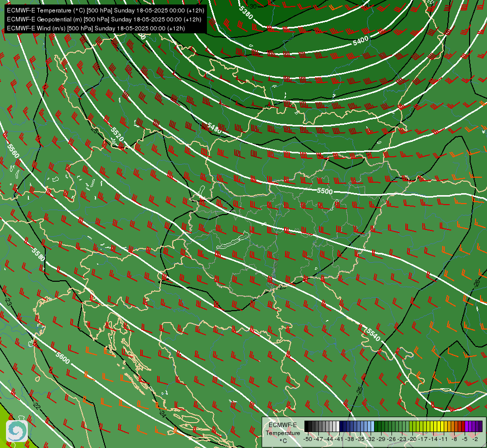The height and width of the screenshot is (448, 487).
Task: Select the ECMWF-E Temperature 500 hPa title line
Action: coord(105,10)
